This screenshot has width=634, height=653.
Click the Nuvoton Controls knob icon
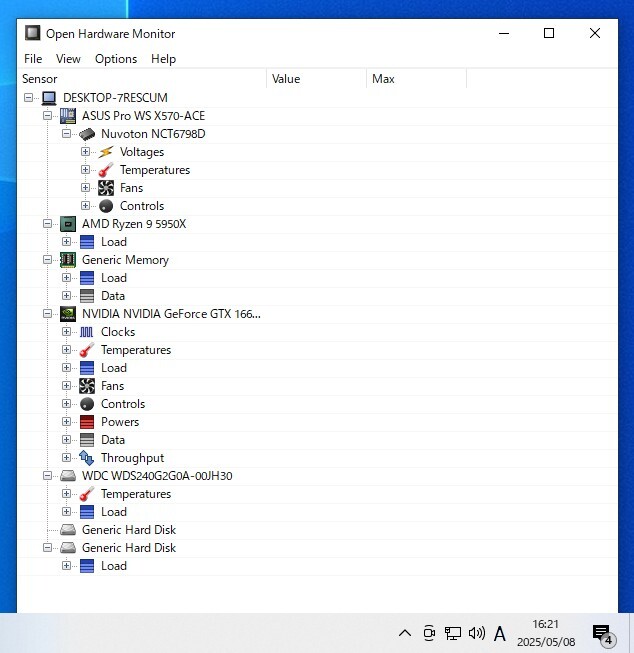[x=106, y=206]
